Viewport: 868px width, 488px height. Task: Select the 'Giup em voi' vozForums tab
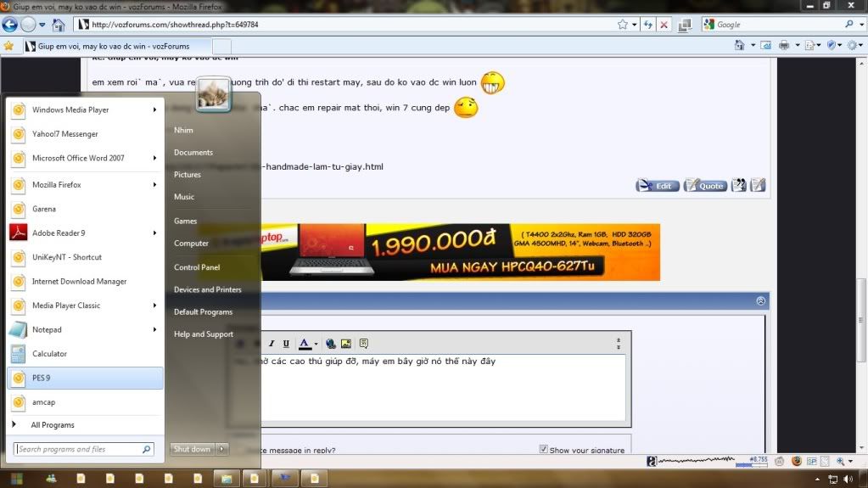[x=116, y=46]
